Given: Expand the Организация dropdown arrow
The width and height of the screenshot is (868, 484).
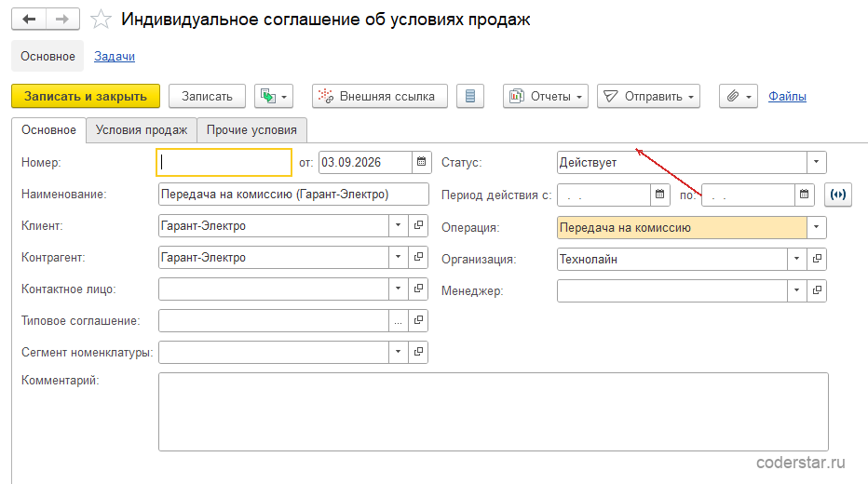Looking at the screenshot, I should tap(797, 259).
